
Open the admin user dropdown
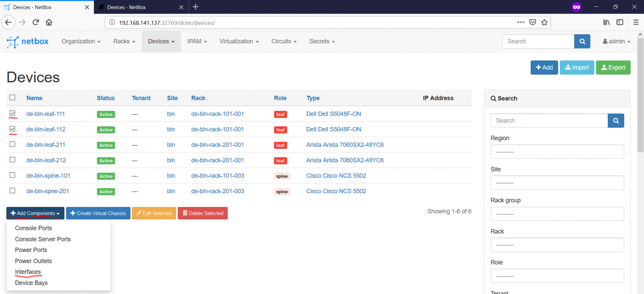(616, 42)
